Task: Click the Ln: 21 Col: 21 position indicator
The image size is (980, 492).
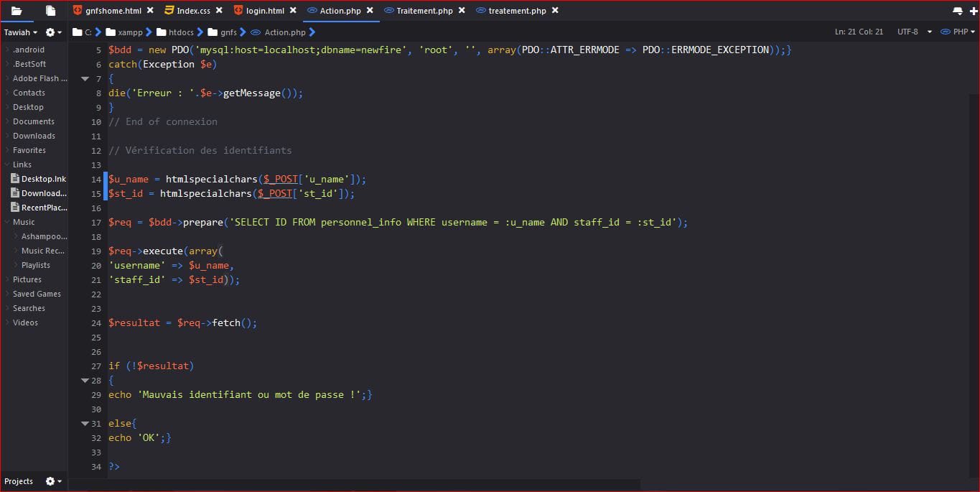Action: [859, 32]
